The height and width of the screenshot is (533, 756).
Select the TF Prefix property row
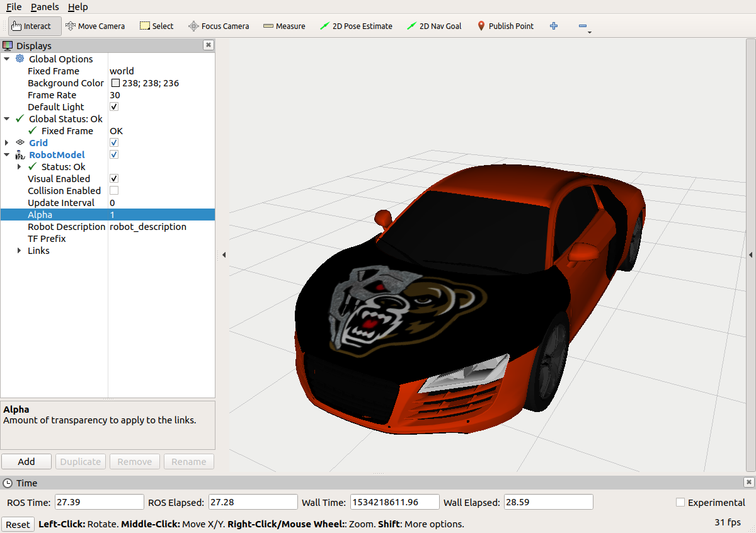[x=108, y=238]
